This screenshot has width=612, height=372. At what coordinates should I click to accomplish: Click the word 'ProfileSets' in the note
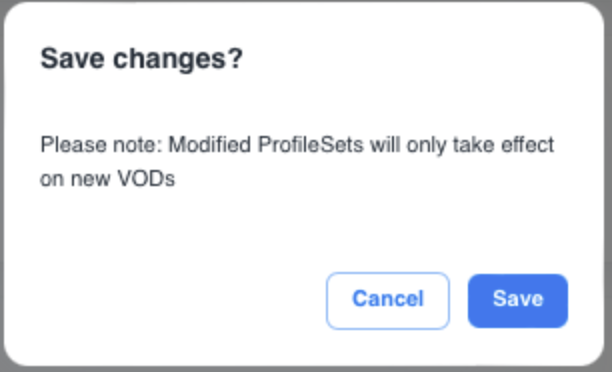click(x=311, y=145)
